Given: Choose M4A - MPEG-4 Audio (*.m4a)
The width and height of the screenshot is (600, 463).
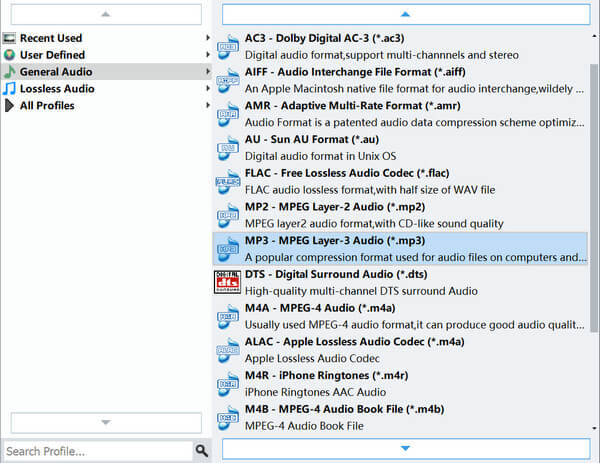Looking at the screenshot, I should pos(400,316).
